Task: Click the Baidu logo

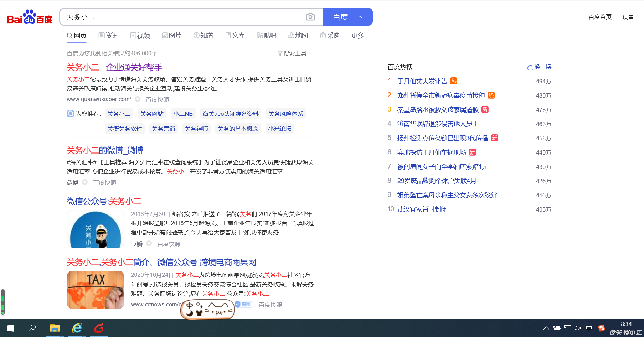Action: tap(30, 17)
